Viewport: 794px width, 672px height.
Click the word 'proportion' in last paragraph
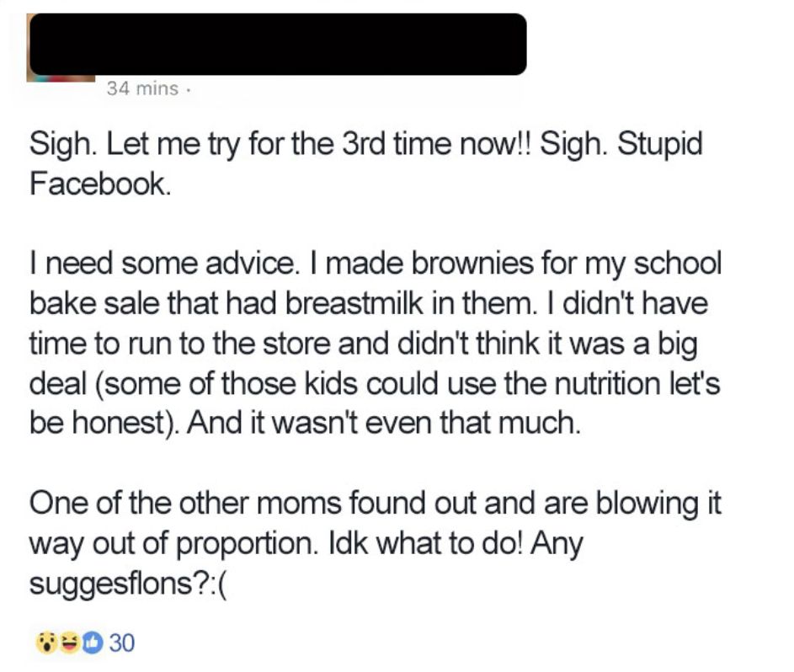click(243, 544)
